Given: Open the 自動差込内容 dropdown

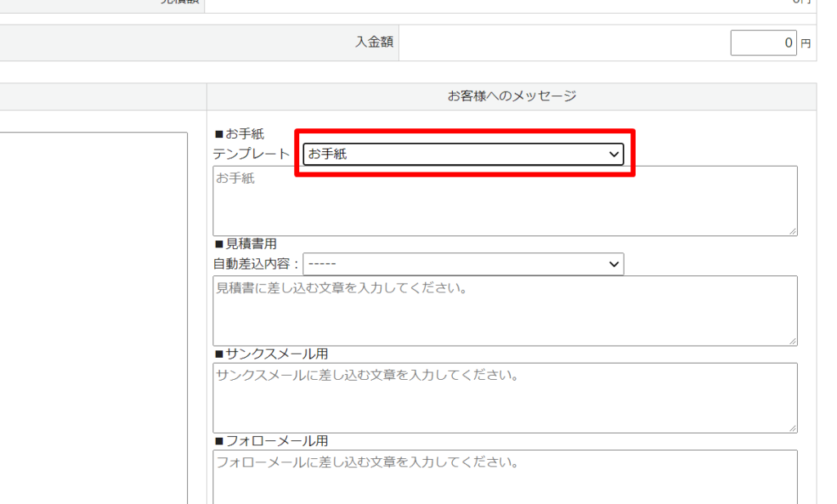Looking at the screenshot, I should click(x=463, y=264).
